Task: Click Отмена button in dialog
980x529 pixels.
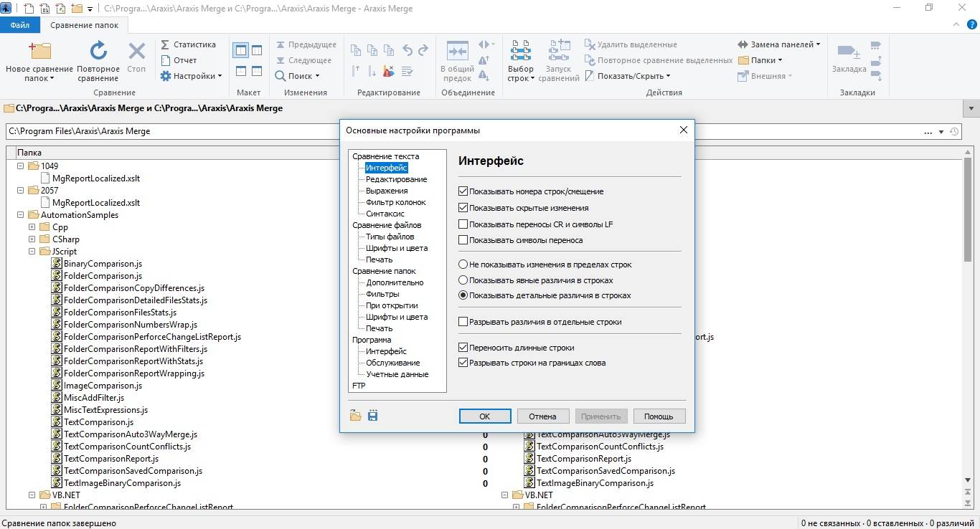Action: 543,416
